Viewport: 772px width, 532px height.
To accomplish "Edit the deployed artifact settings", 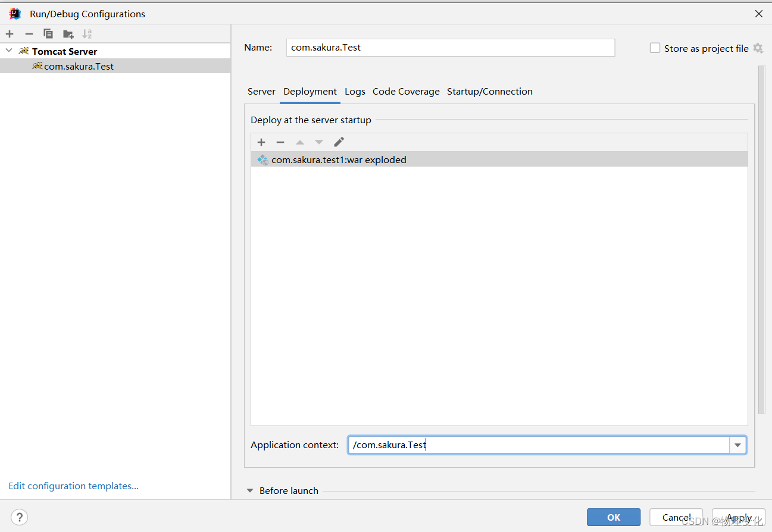I will click(x=338, y=142).
